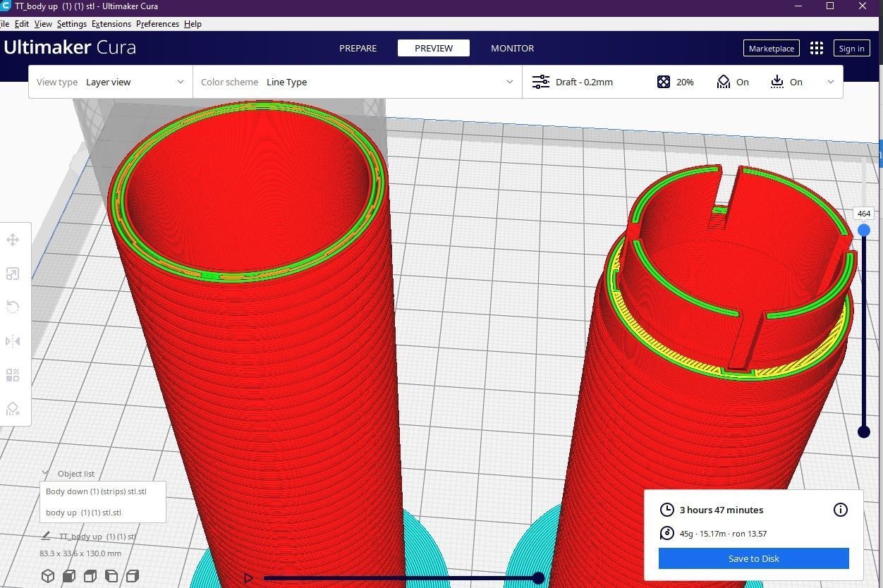Click the Sign in button
Viewport: 883px width, 588px height.
coord(851,48)
